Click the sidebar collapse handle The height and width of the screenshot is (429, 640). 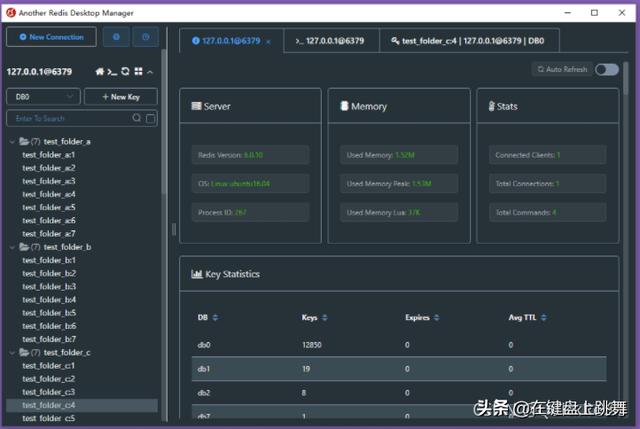(x=174, y=229)
